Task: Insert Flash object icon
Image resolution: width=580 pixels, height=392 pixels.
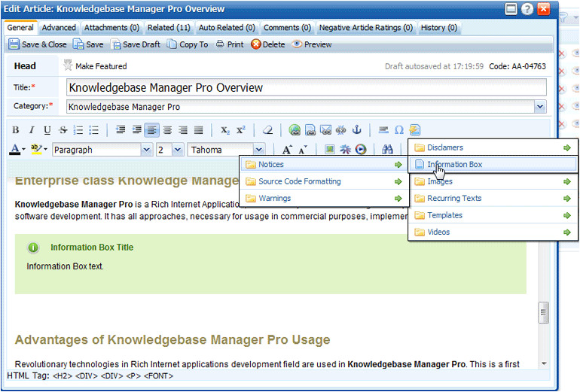Action: [345, 149]
